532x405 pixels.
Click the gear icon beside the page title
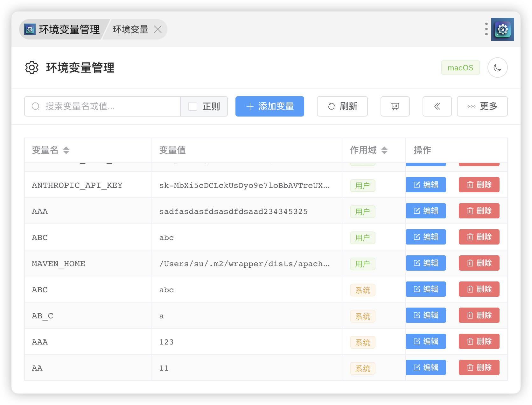pyautogui.click(x=32, y=67)
